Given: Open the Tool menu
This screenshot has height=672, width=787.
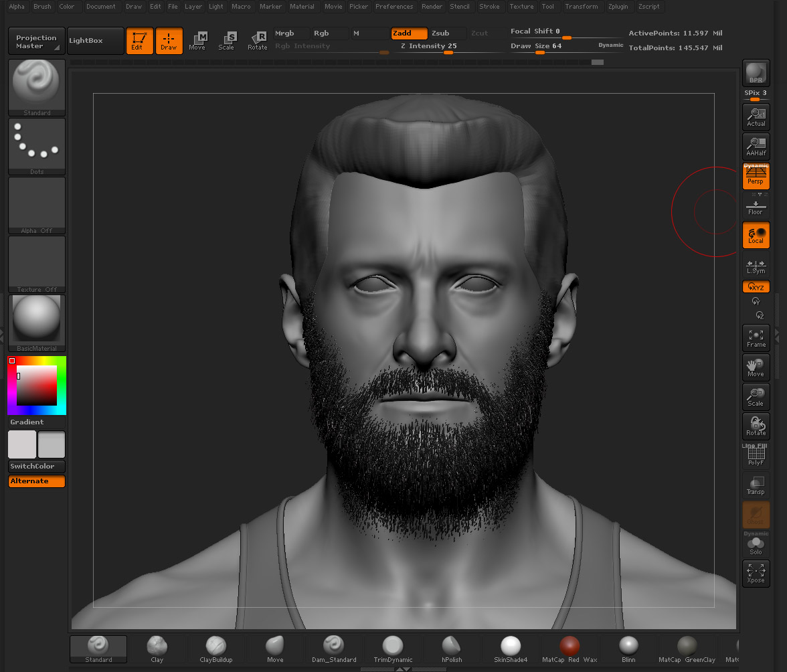Looking at the screenshot, I should [547, 7].
